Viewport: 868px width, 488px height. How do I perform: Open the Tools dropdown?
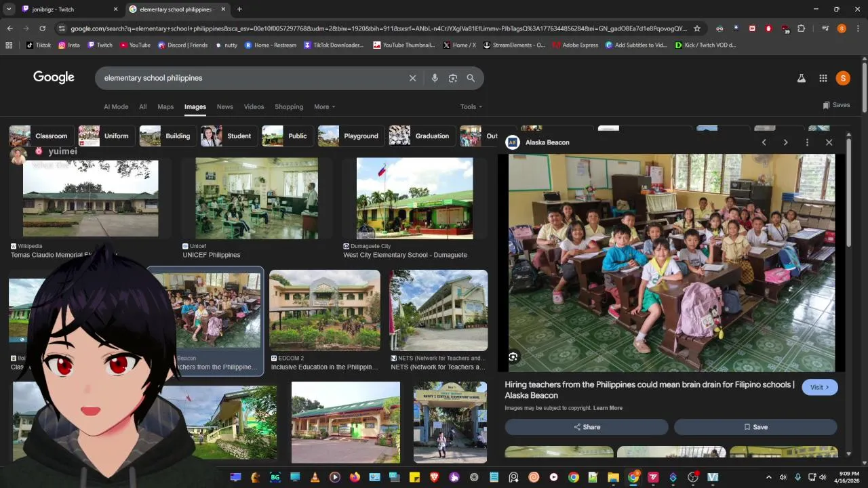click(471, 106)
